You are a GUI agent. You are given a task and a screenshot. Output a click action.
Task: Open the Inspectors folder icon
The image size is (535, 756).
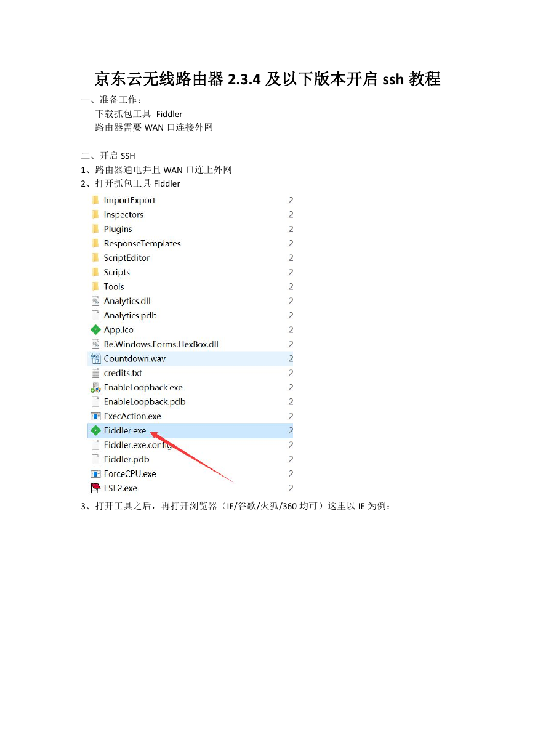click(x=95, y=214)
